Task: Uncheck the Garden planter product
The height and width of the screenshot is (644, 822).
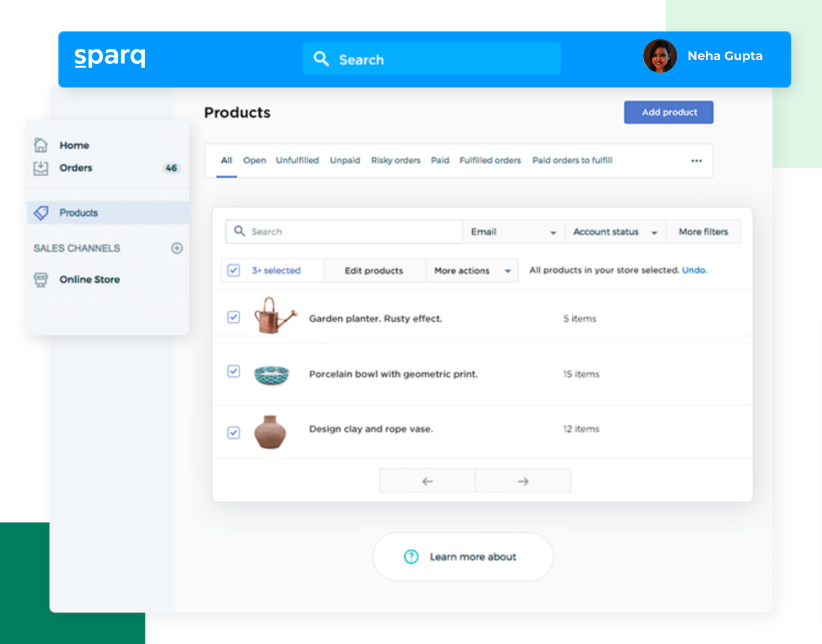Action: [233, 318]
